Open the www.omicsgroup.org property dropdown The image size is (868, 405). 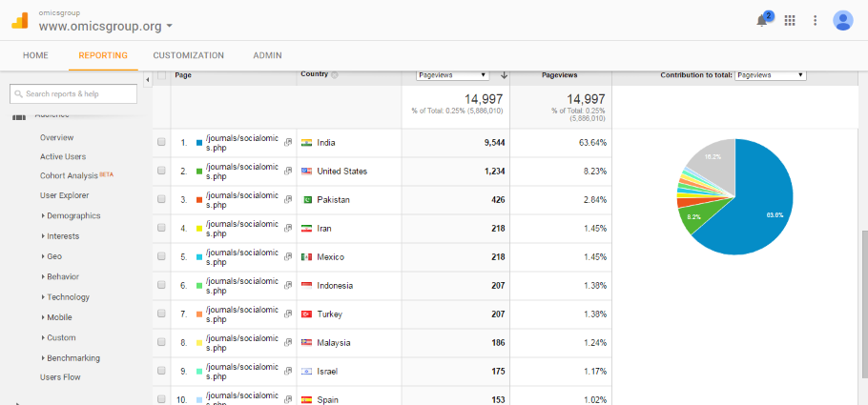pyautogui.click(x=106, y=26)
